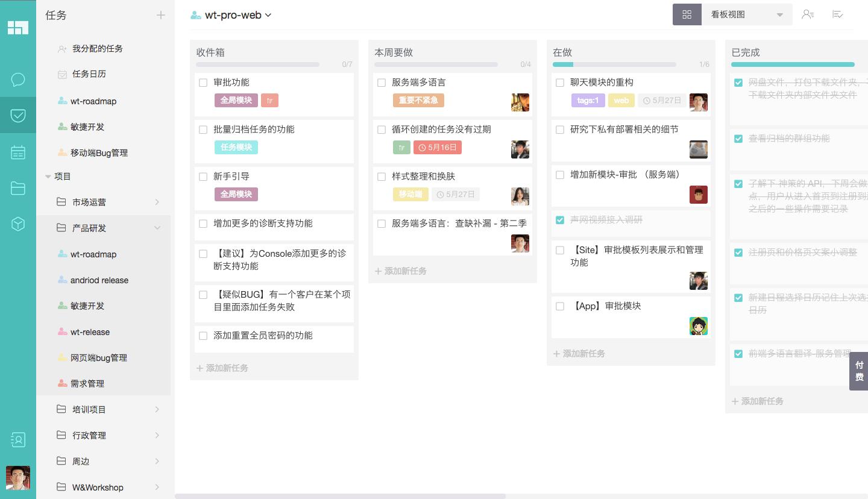This screenshot has height=499, width=868.
Task: Click the plus icon next to 任务 header
Action: pyautogui.click(x=161, y=15)
